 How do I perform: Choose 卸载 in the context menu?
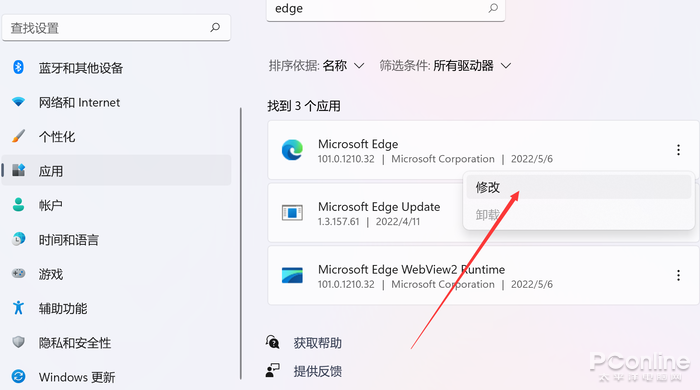(x=579, y=215)
